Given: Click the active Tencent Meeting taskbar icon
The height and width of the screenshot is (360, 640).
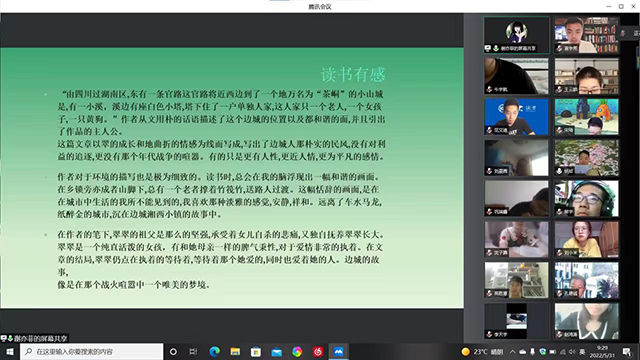Looking at the screenshot, I should click(x=338, y=351).
